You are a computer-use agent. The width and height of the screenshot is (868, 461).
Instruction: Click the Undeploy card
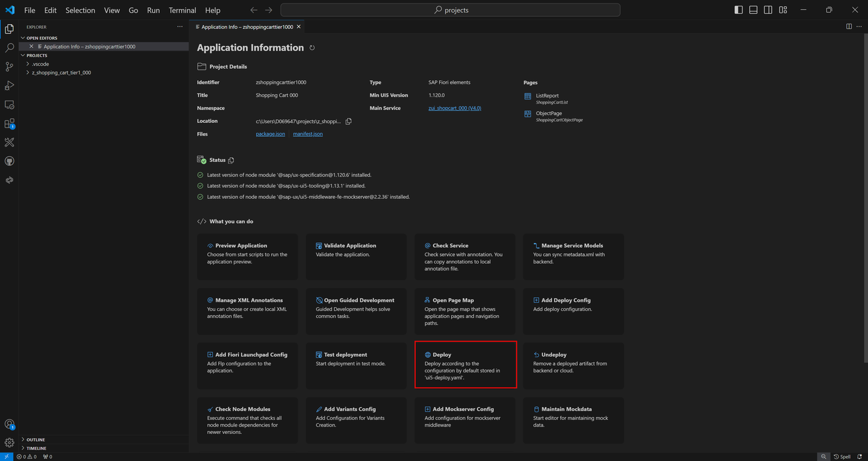(x=574, y=366)
